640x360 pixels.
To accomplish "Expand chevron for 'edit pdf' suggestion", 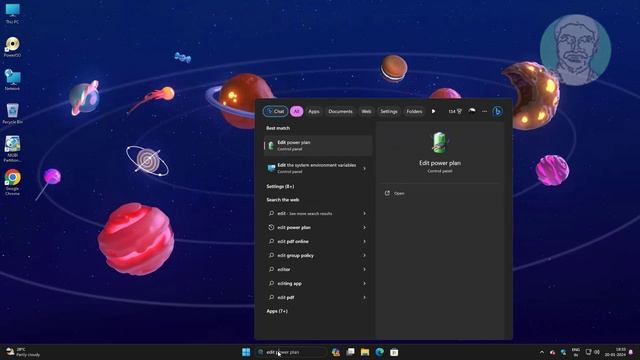I will click(x=364, y=297).
